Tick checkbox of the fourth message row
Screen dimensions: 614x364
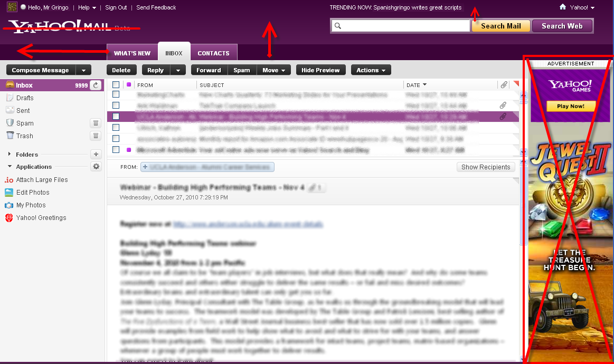click(116, 127)
